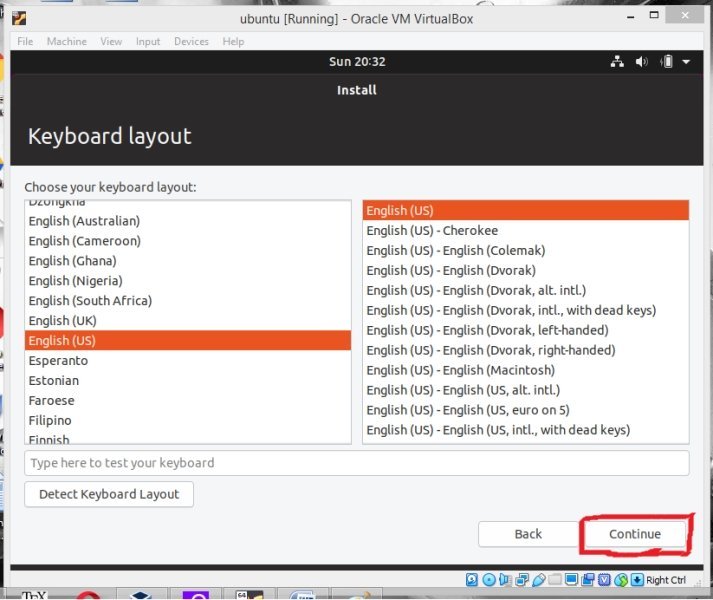
Task: Select English (South Africa) layout
Action: [188, 301]
